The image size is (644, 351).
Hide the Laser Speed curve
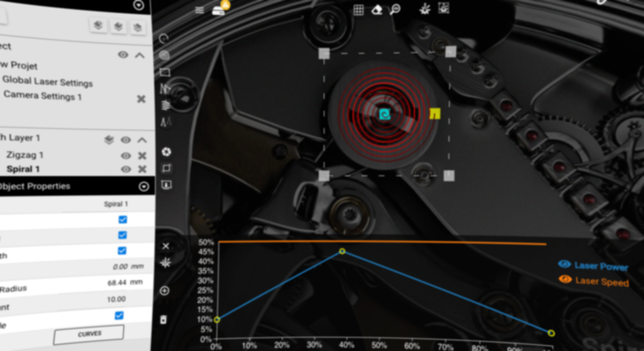tap(565, 280)
